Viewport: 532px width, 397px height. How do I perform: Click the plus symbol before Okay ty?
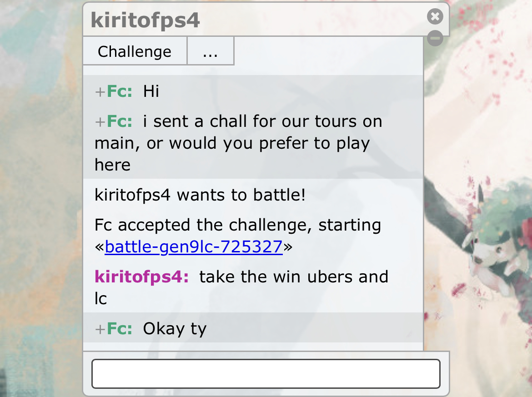100,329
